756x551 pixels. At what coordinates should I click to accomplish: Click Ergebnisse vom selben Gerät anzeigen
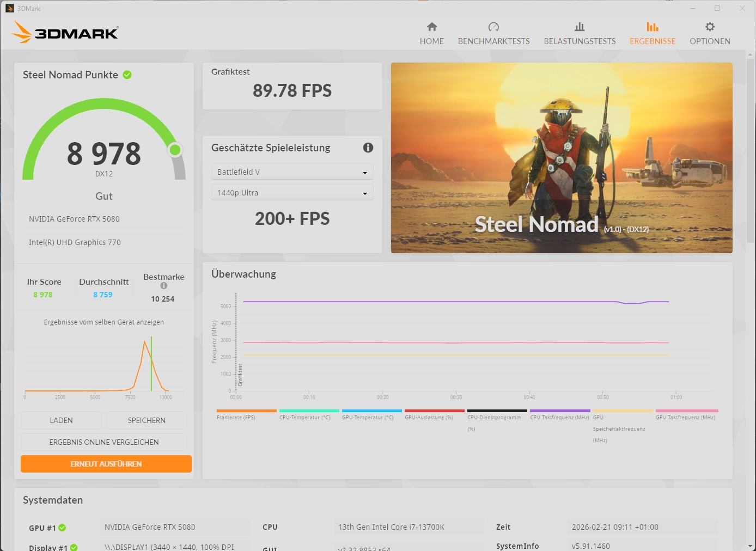tap(104, 322)
